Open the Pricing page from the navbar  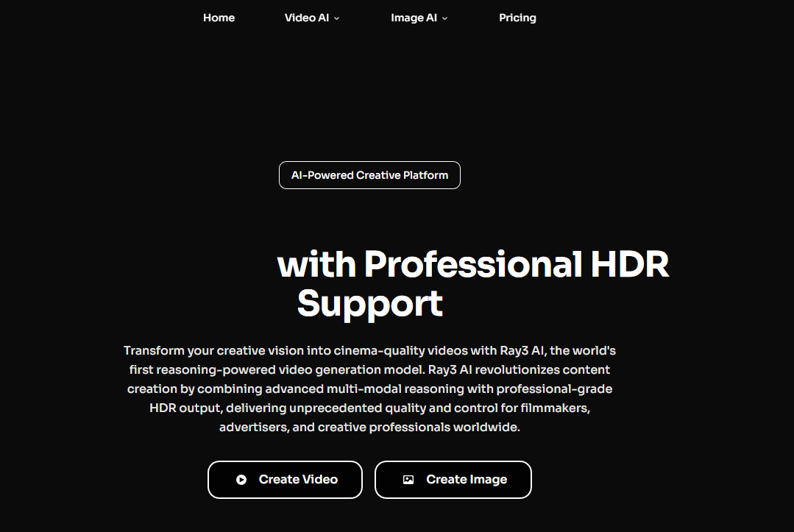[517, 18]
